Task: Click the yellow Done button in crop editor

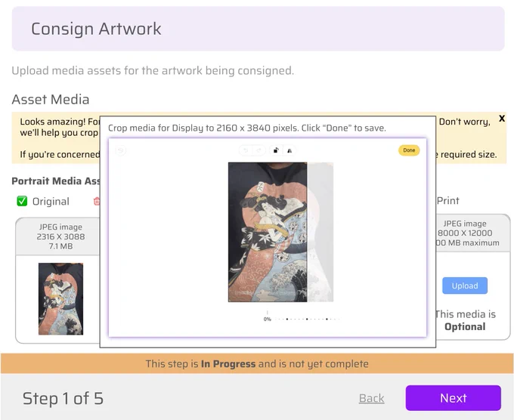Action: 409,150
